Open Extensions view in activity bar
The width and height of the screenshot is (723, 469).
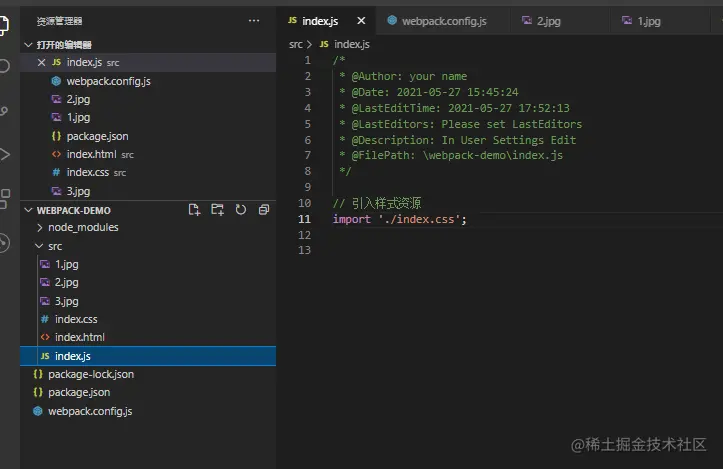click(4, 198)
